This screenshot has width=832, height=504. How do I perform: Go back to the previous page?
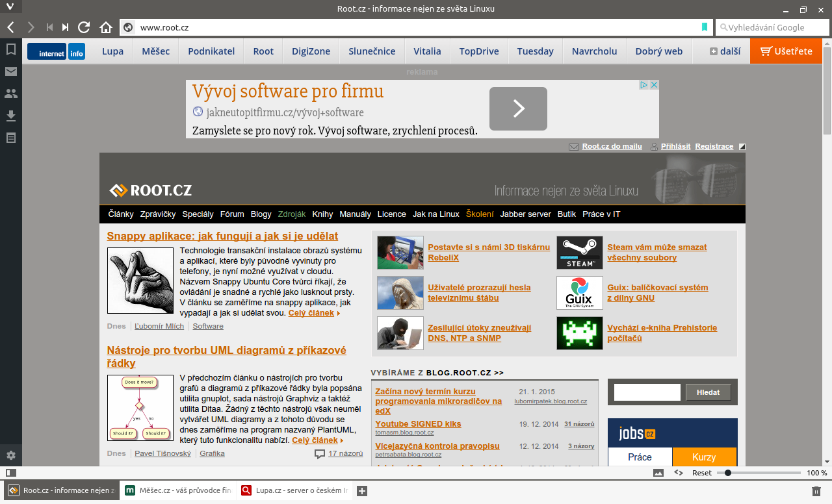tap(10, 27)
